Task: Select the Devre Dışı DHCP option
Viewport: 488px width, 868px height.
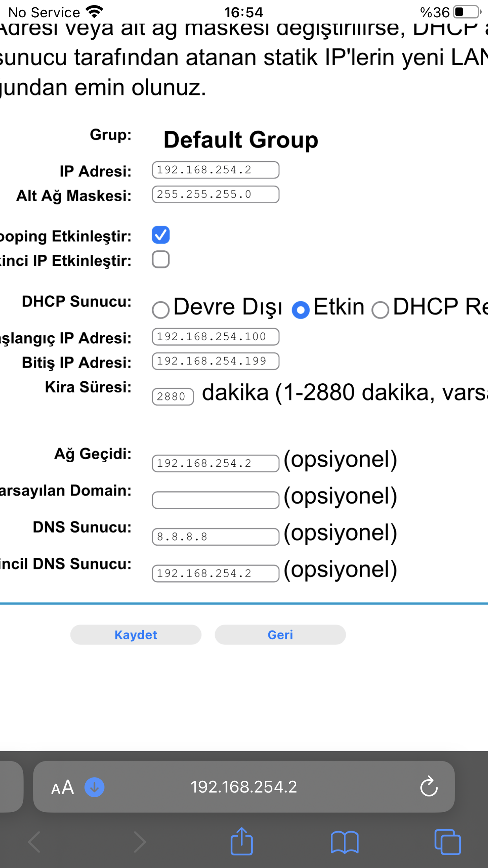Action: click(161, 310)
